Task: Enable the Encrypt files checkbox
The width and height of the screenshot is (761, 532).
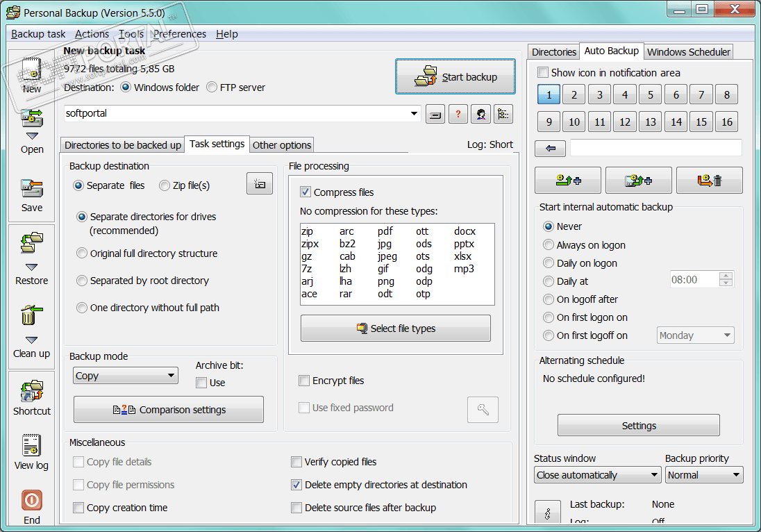Action: 304,381
